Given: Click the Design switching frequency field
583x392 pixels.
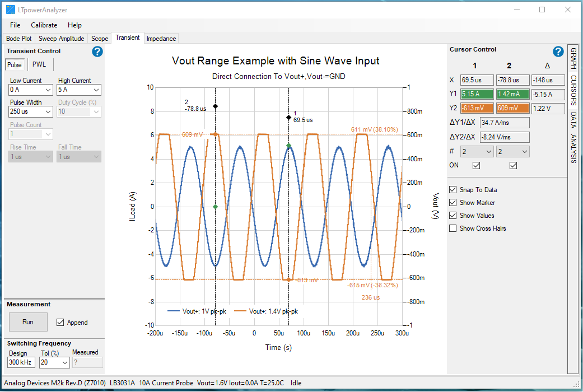Looking at the screenshot, I should pos(21,363).
